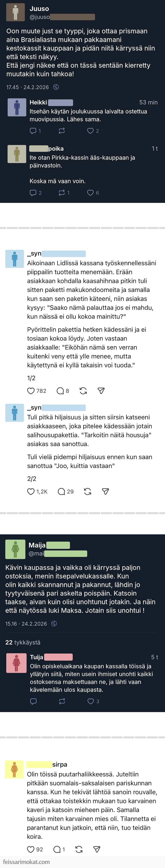This screenshot has height=868, width=165.
Task: Like Heikki's reply about the plastic bag
Action: coord(90,131)
